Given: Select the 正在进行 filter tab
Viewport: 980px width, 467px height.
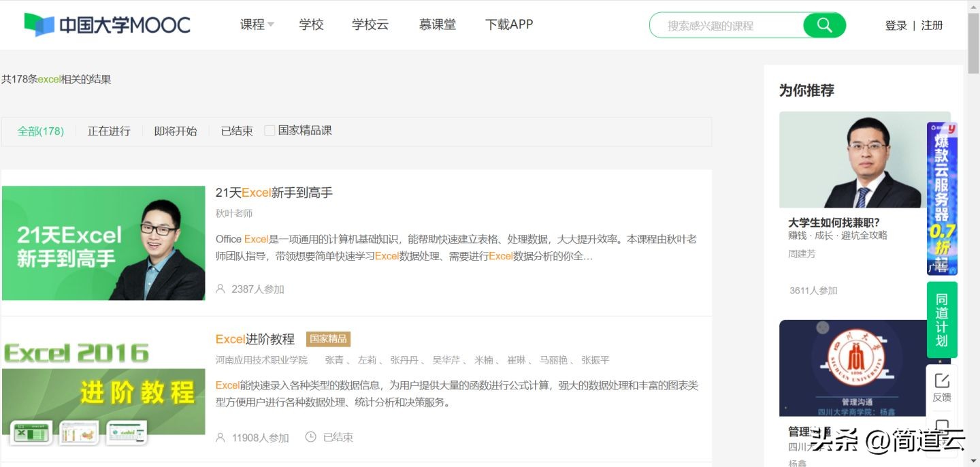Looking at the screenshot, I should point(109,131).
